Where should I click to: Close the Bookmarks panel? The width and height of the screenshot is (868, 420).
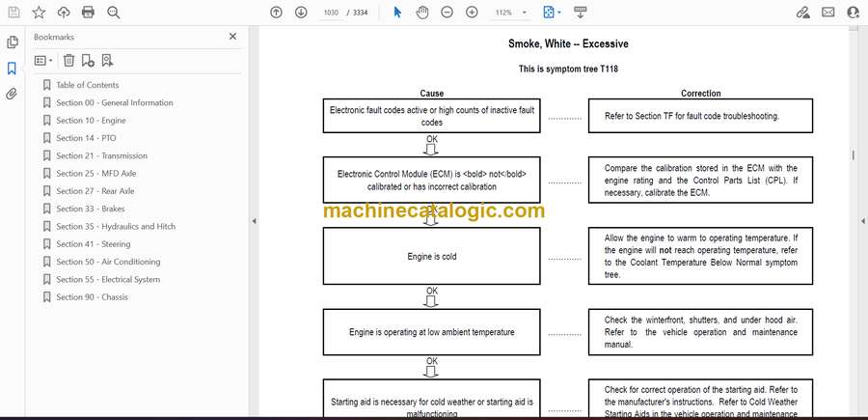(x=232, y=36)
